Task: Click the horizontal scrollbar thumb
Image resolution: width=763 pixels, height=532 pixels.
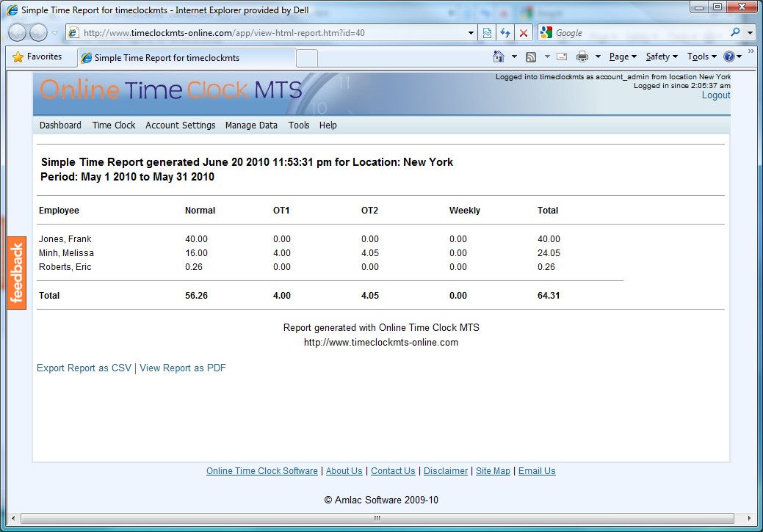Action: (377, 518)
